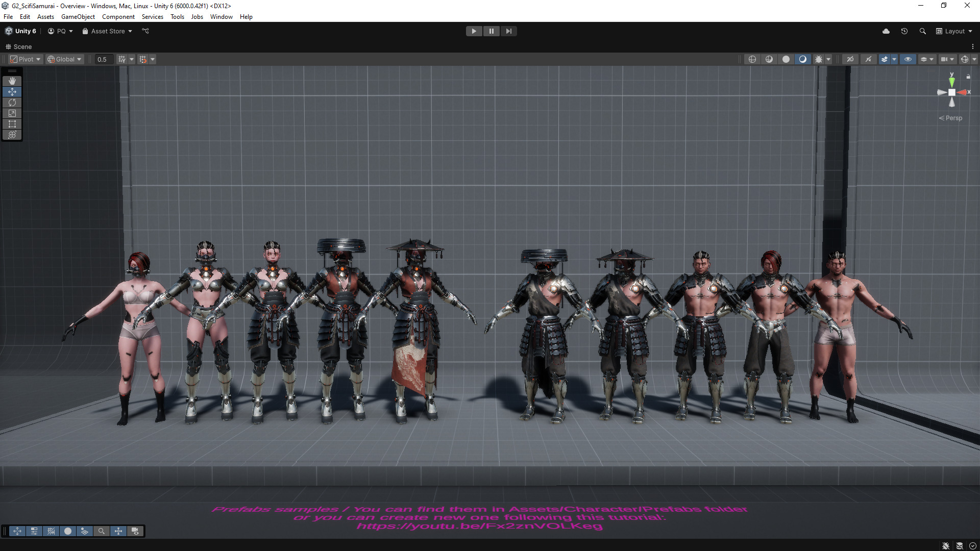Open the PQ account dropdown
Screen dimensions: 980x551
coord(60,31)
